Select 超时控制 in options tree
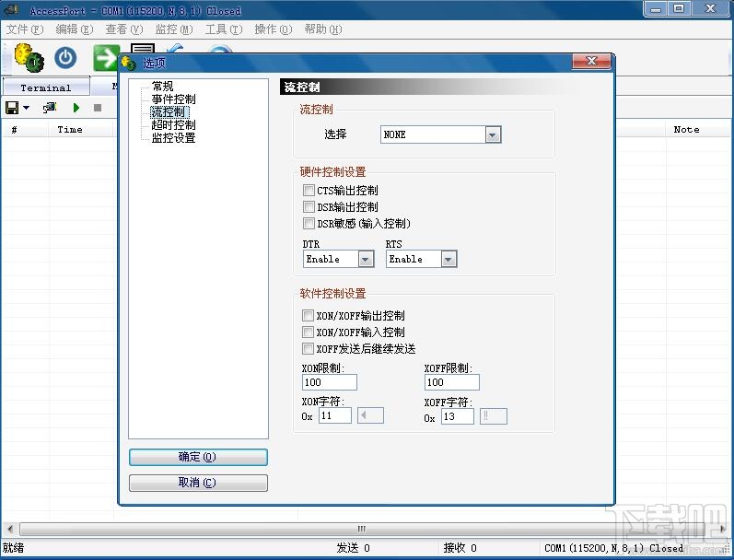Screen dimensions: 734x560 (173, 125)
